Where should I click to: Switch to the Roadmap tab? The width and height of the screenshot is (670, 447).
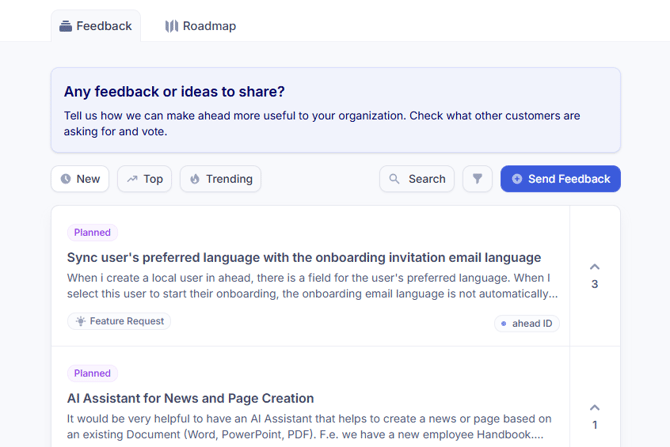coord(200,26)
